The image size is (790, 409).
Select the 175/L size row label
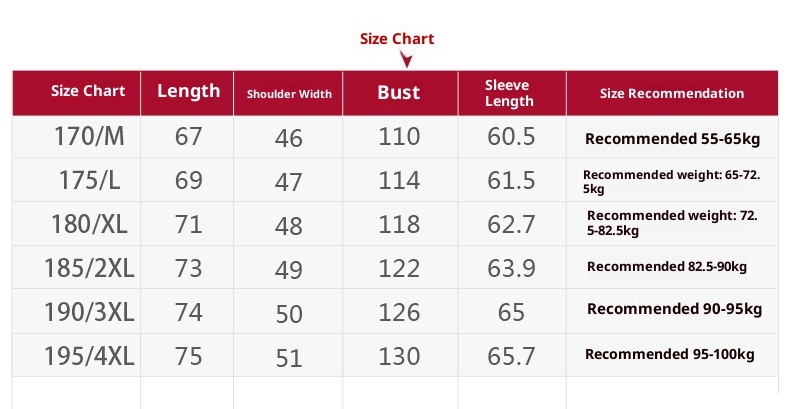pyautogui.click(x=88, y=180)
